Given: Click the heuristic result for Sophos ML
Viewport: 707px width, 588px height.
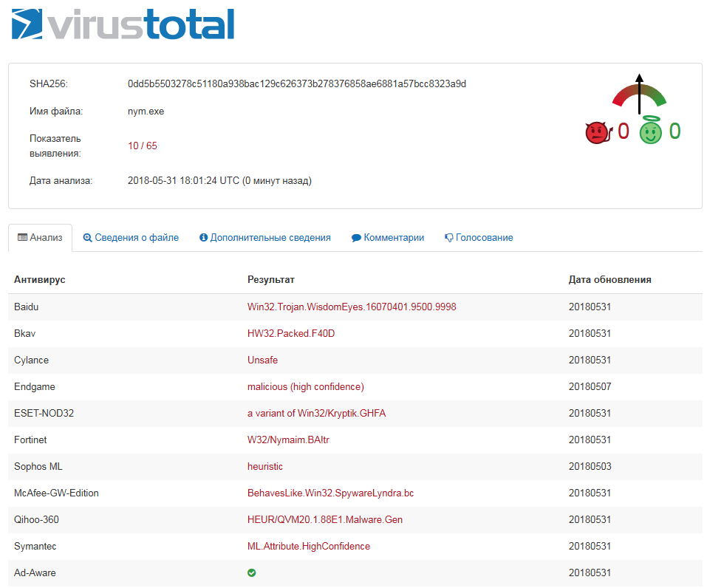Looking at the screenshot, I should (x=265, y=467).
